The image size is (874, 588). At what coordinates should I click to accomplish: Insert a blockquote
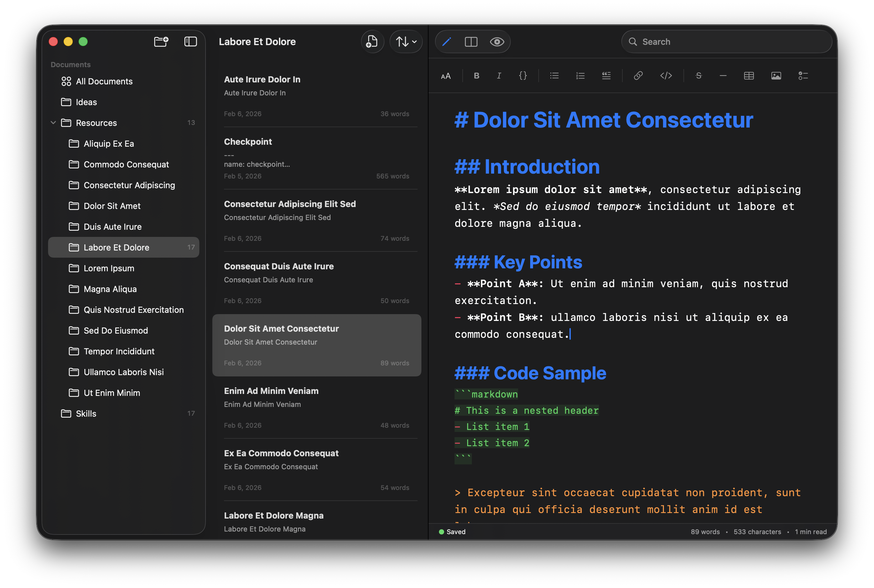click(x=606, y=76)
